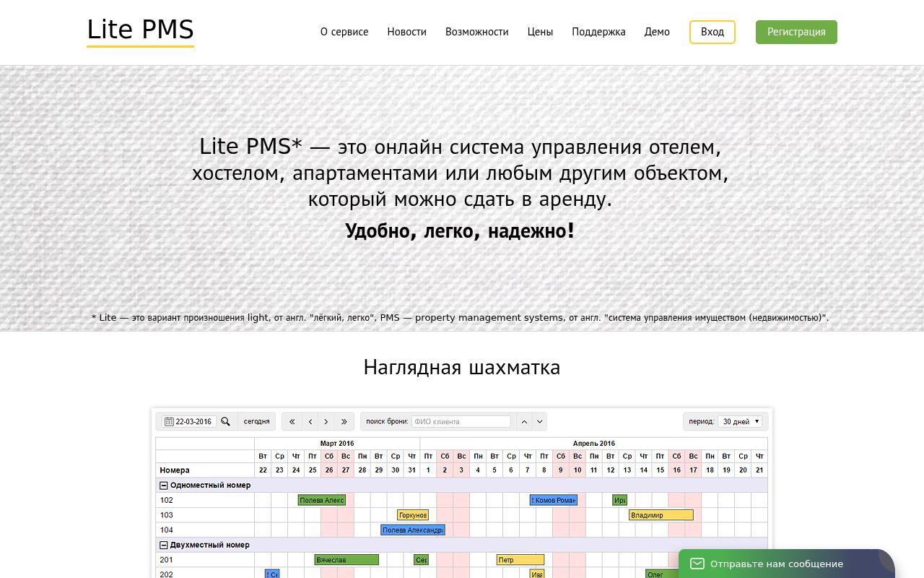924x578 pixels.
Task: Click envelope icon in message chat widget
Action: pyautogui.click(x=697, y=564)
